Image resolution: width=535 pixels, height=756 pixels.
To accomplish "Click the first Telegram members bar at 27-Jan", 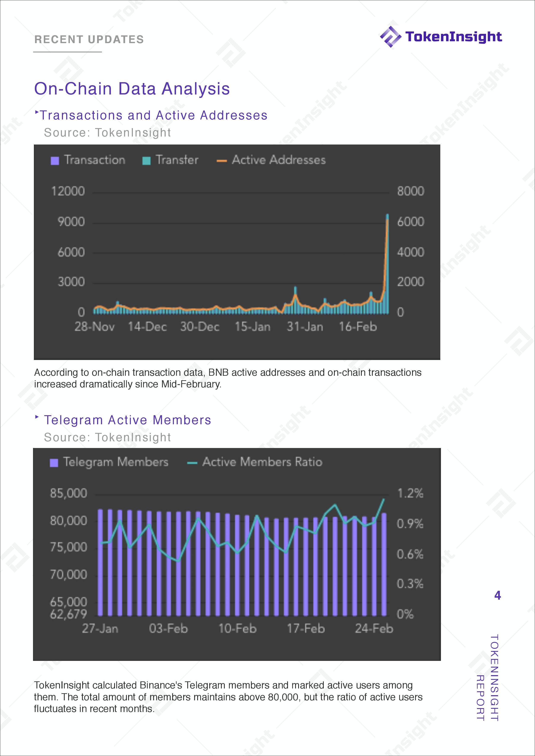I will coord(100,563).
